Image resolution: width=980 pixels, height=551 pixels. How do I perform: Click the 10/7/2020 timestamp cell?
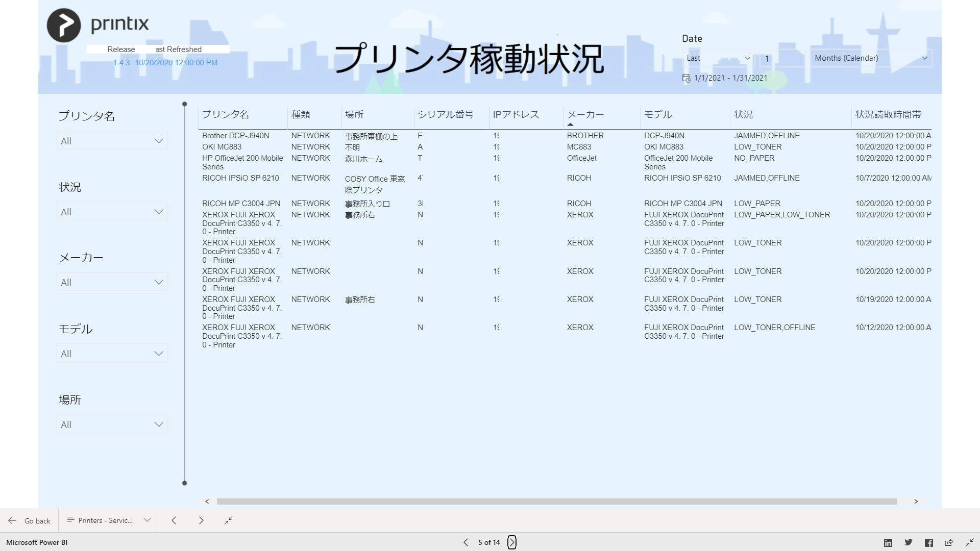[893, 178]
